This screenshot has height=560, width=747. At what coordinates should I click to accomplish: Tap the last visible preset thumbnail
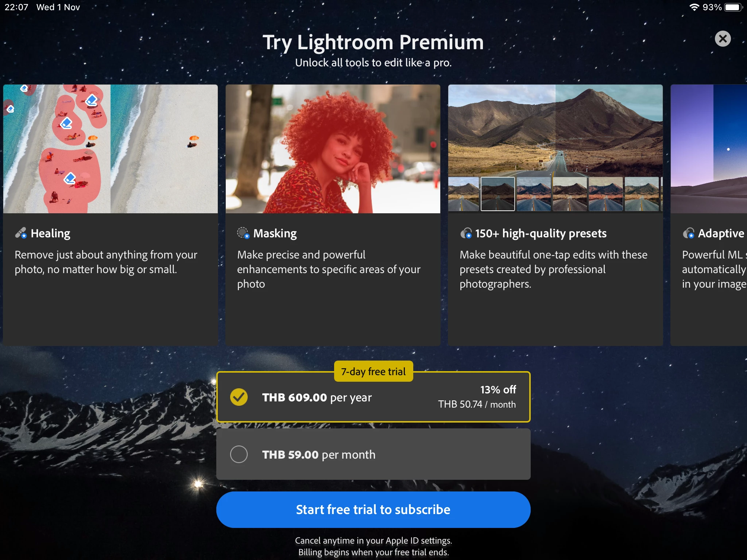pos(642,194)
